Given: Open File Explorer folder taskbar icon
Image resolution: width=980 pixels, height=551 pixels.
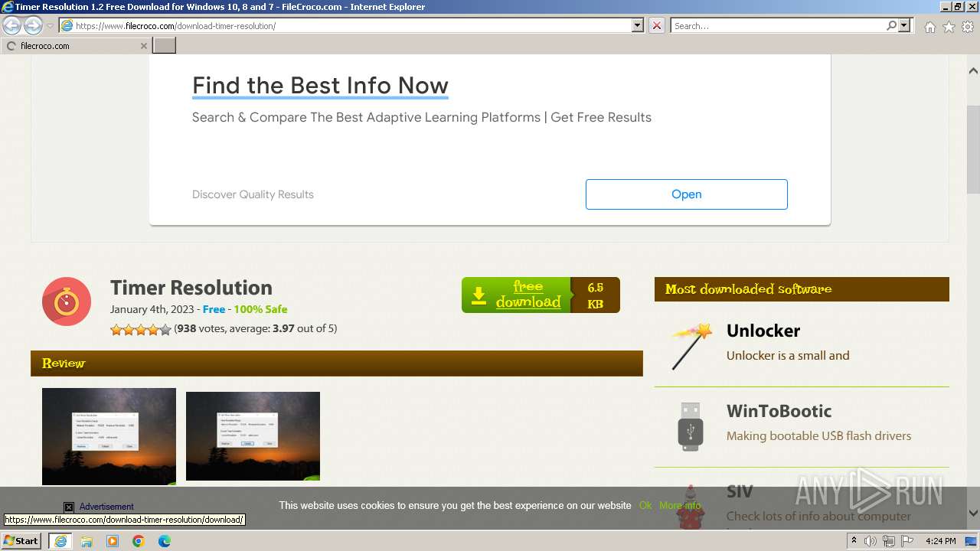Looking at the screenshot, I should tap(87, 541).
